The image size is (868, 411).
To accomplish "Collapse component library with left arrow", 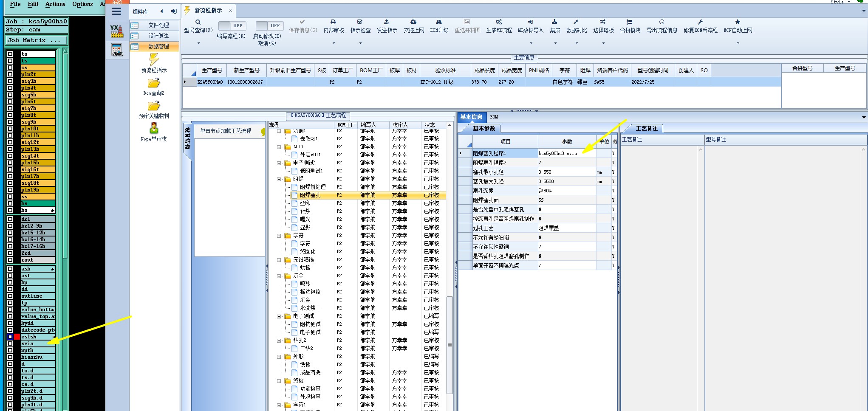I will pyautogui.click(x=161, y=11).
